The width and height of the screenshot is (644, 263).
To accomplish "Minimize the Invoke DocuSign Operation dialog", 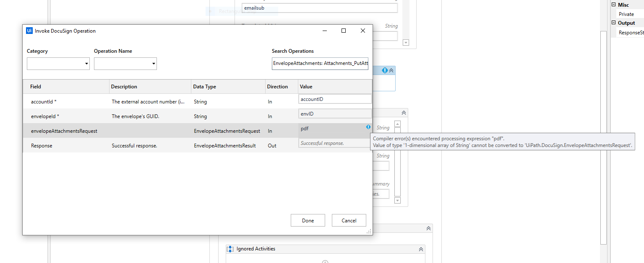I will pyautogui.click(x=324, y=31).
